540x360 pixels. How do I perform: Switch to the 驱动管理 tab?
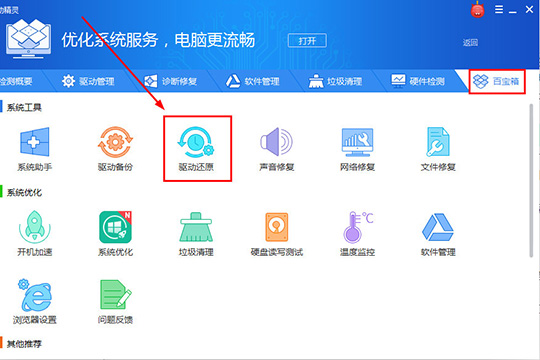coord(88,81)
